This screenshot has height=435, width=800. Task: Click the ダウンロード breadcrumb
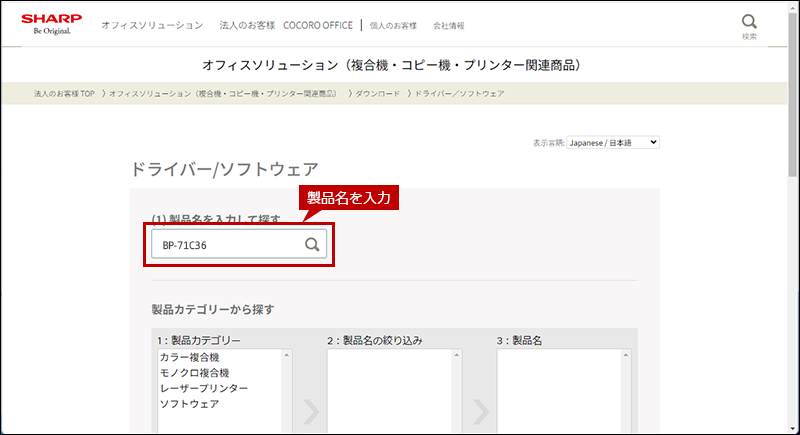pyautogui.click(x=377, y=93)
